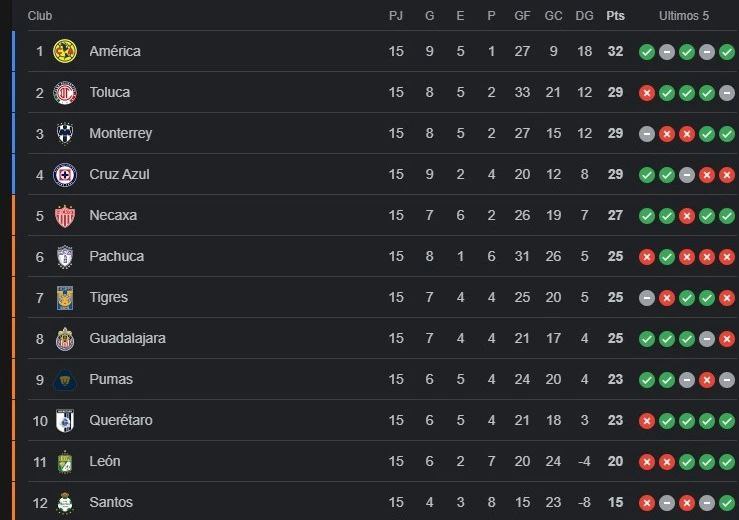Click Pachuca's only green win indicator
Screen dimensions: 739x520
tap(667, 257)
